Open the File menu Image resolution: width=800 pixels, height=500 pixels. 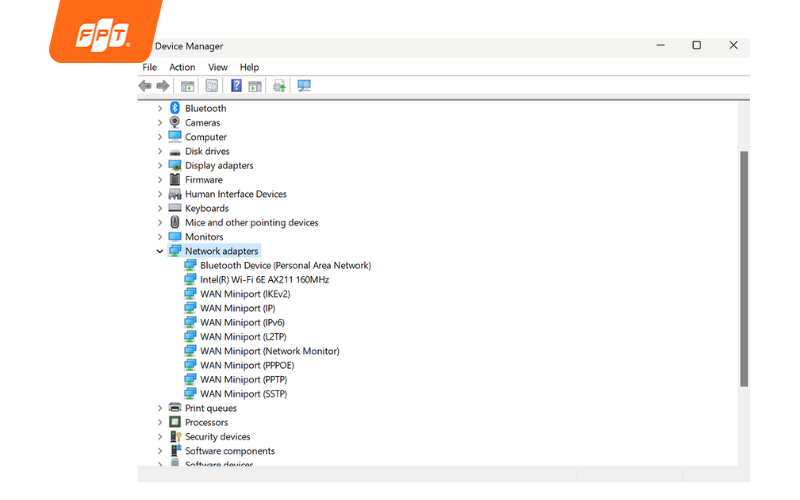[x=150, y=67]
